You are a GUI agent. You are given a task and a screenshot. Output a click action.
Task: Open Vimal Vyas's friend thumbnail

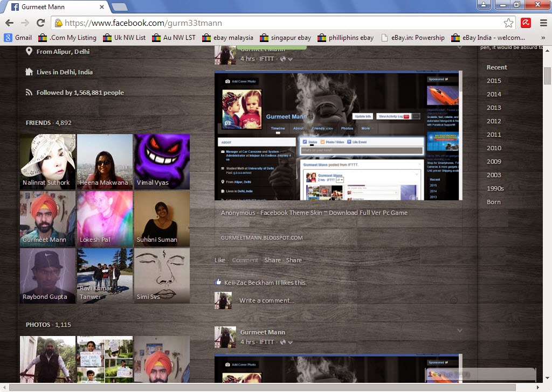tap(162, 162)
